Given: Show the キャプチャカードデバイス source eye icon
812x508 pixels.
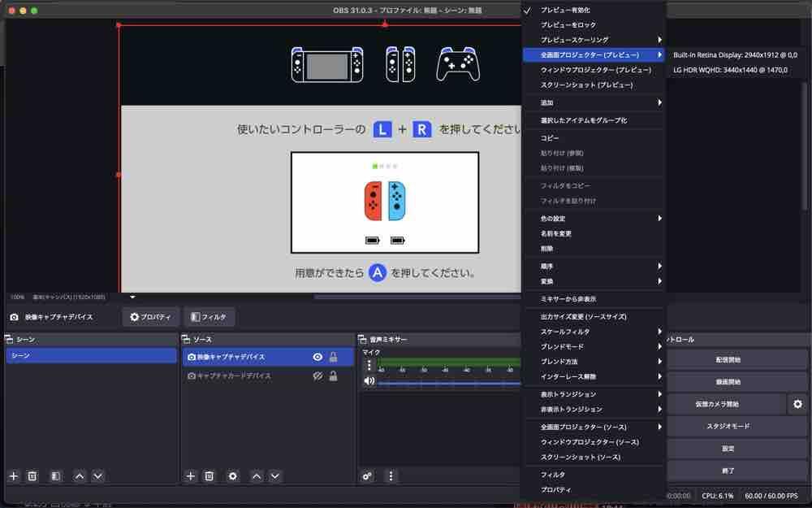Looking at the screenshot, I should (x=317, y=376).
